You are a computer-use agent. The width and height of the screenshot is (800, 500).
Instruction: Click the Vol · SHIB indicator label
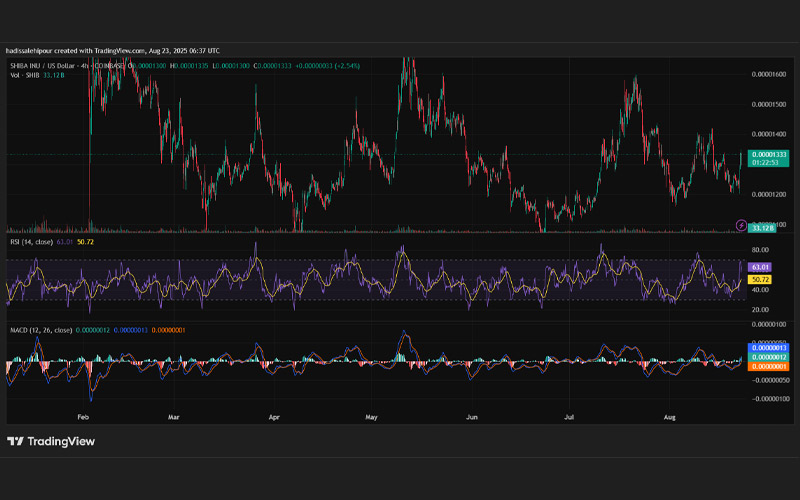pyautogui.click(x=24, y=75)
